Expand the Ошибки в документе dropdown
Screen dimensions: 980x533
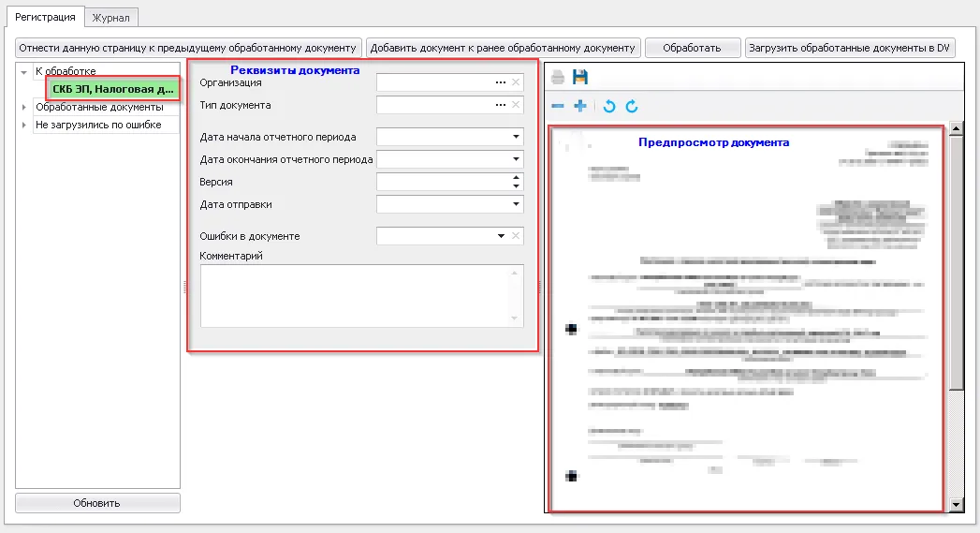click(501, 236)
